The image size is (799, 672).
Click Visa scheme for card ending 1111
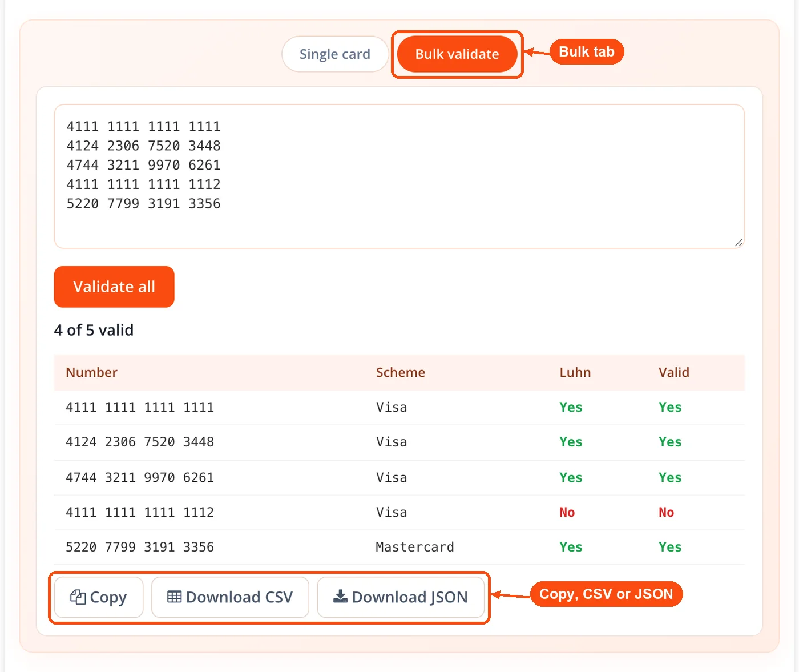tap(392, 407)
